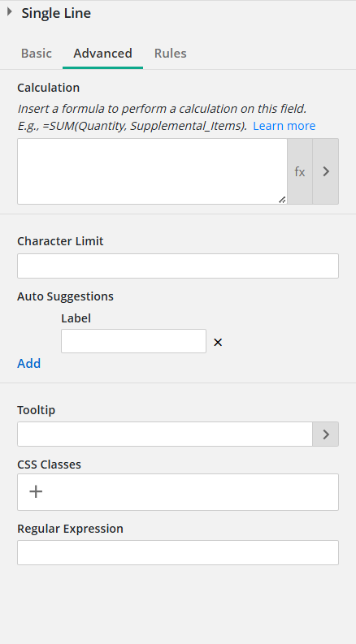The image size is (356, 644).
Task: Expand the chevron beside the fx button
Action: tap(326, 171)
